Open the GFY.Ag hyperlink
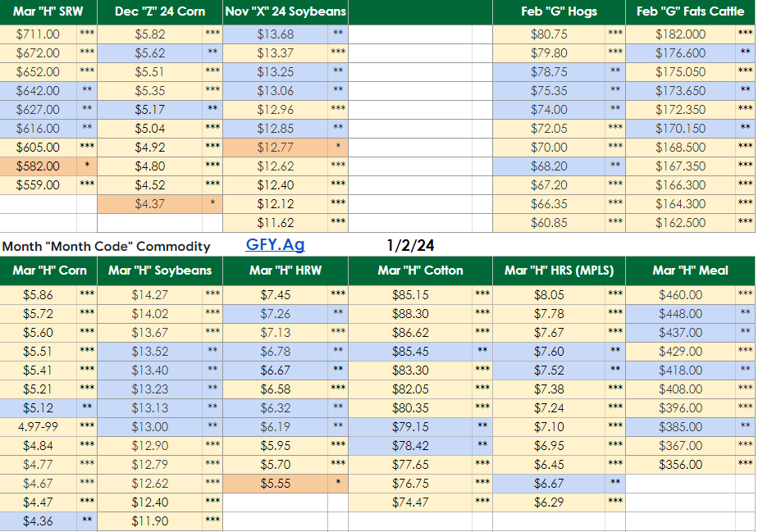Image resolution: width=781 pixels, height=532 pixels. point(275,244)
